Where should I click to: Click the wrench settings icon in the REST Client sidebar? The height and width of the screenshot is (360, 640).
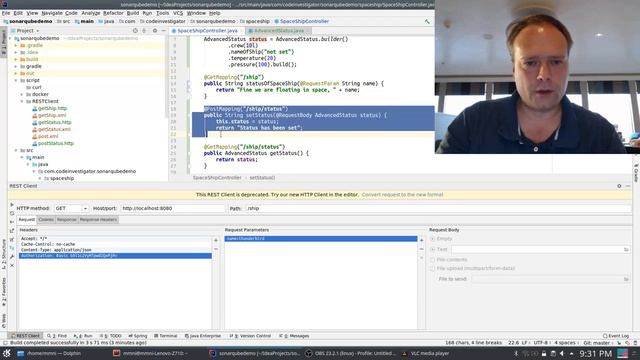pyautogui.click(x=12, y=257)
